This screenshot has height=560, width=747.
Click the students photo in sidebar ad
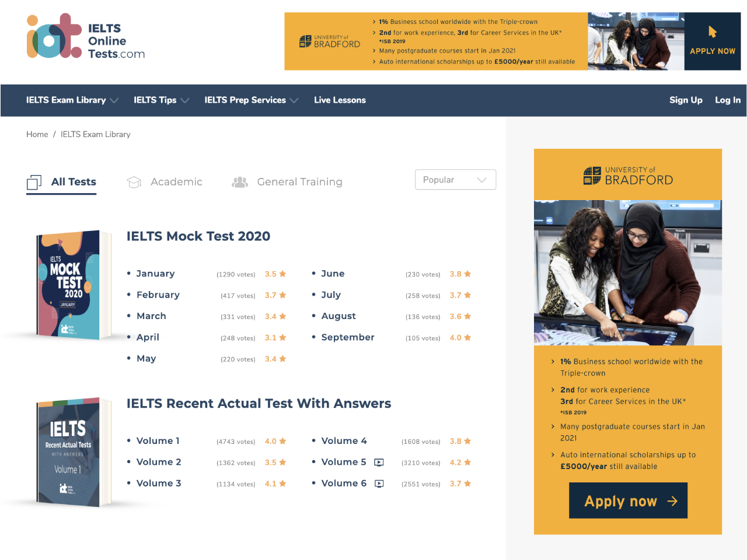pos(628,272)
